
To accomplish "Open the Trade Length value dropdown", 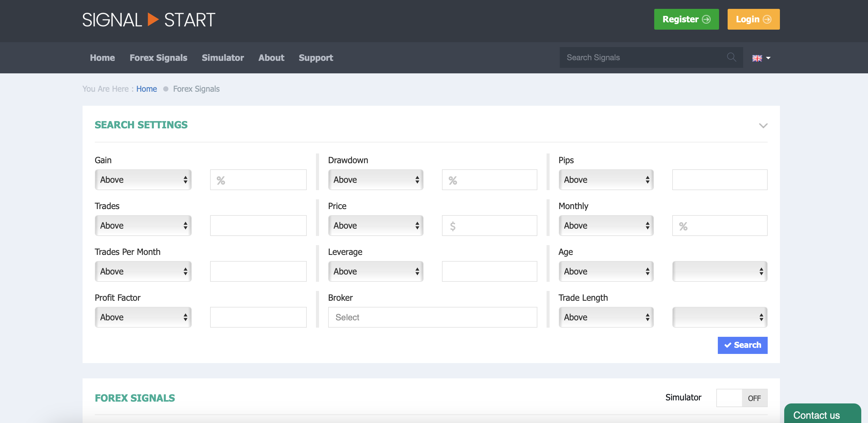I will [x=719, y=317].
